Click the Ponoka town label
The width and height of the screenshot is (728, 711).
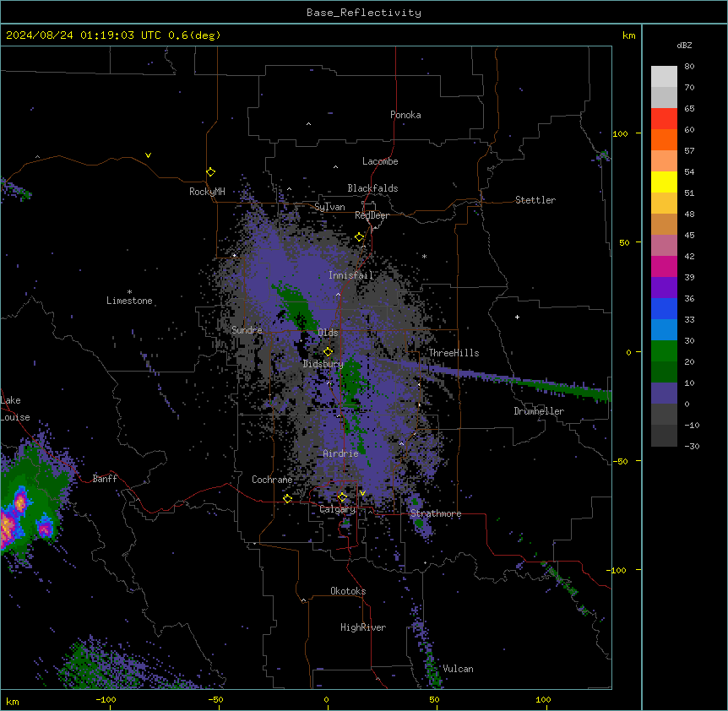pyautogui.click(x=405, y=115)
